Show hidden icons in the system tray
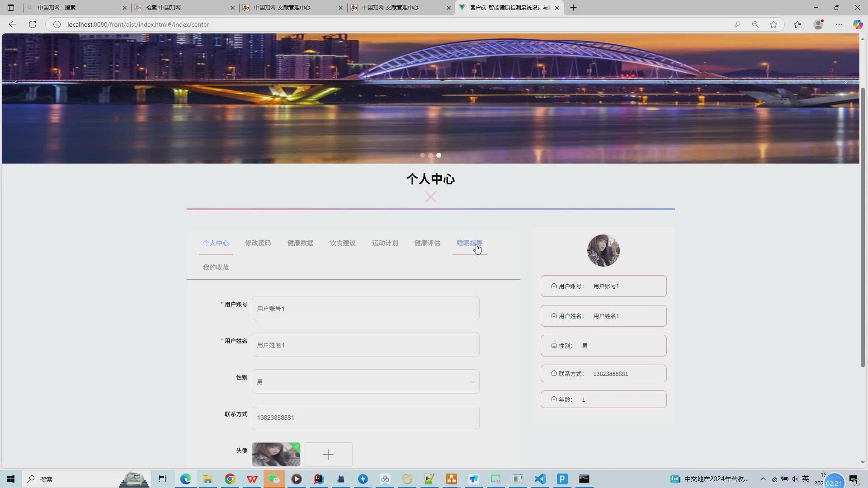The width and height of the screenshot is (868, 488). pos(762,479)
